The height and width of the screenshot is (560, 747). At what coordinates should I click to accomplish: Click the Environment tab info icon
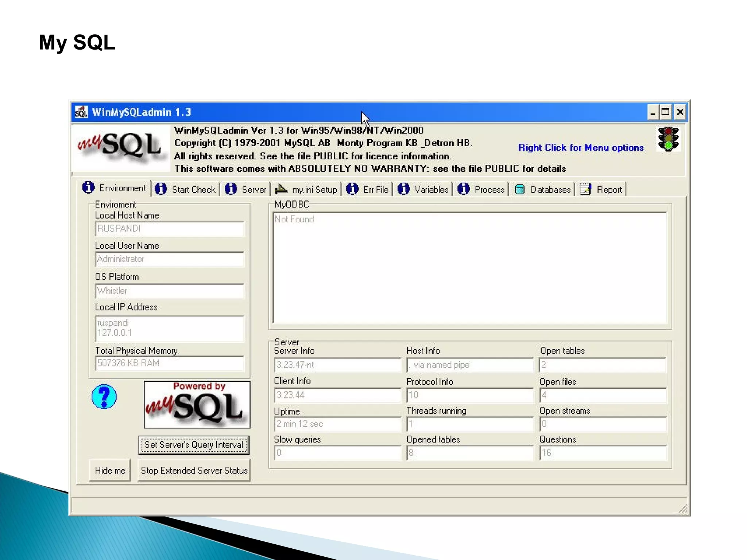click(x=88, y=187)
